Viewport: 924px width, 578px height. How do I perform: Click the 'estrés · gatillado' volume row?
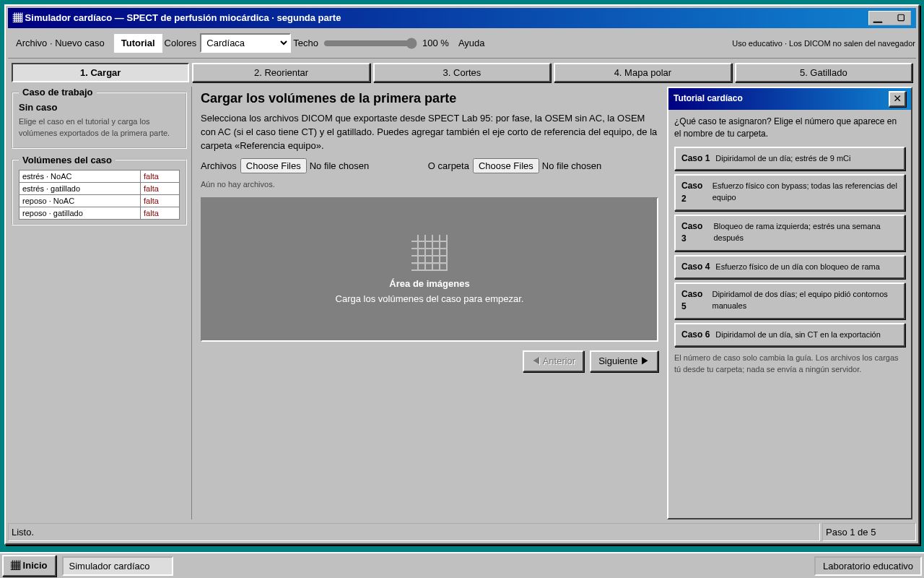[99, 189]
